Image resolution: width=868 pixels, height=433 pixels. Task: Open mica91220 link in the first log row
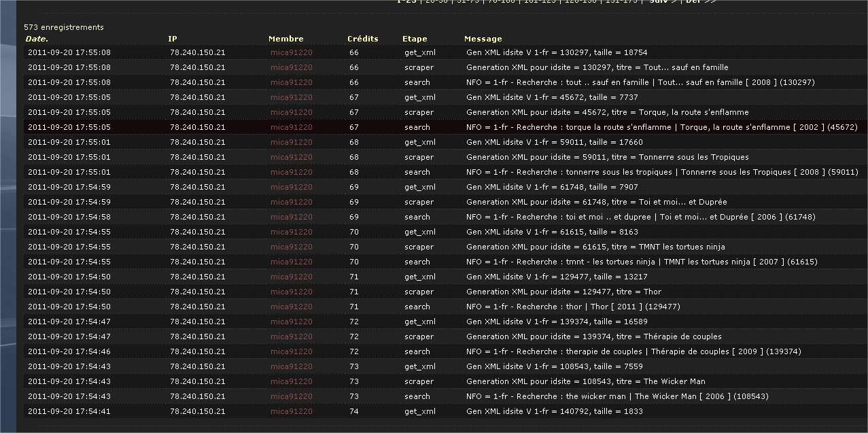point(291,52)
